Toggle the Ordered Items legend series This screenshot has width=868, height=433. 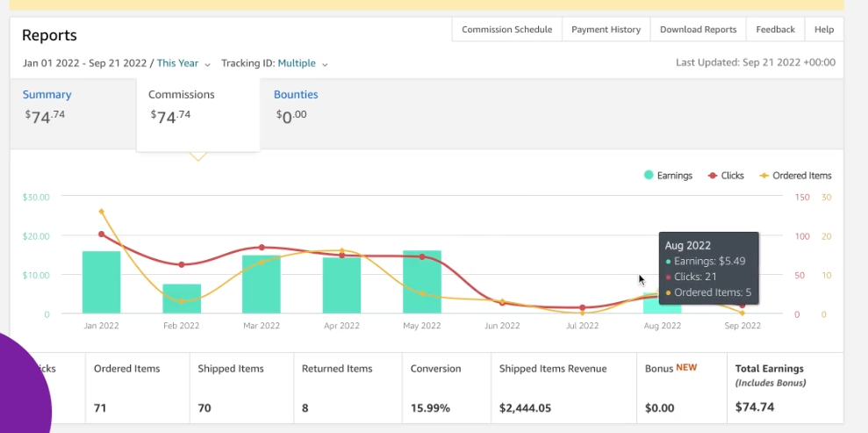click(x=795, y=176)
